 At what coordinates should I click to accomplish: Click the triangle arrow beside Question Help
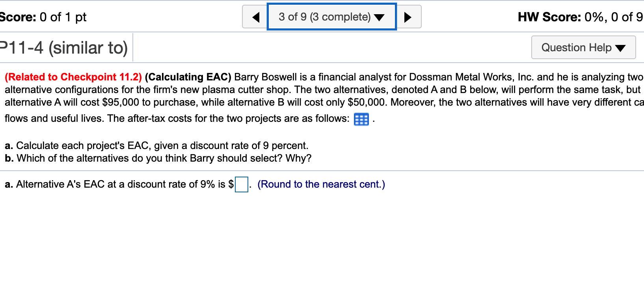620,48
